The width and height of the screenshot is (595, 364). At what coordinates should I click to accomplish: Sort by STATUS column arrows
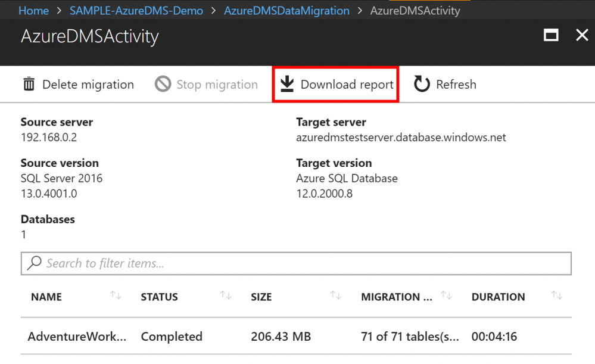click(225, 295)
